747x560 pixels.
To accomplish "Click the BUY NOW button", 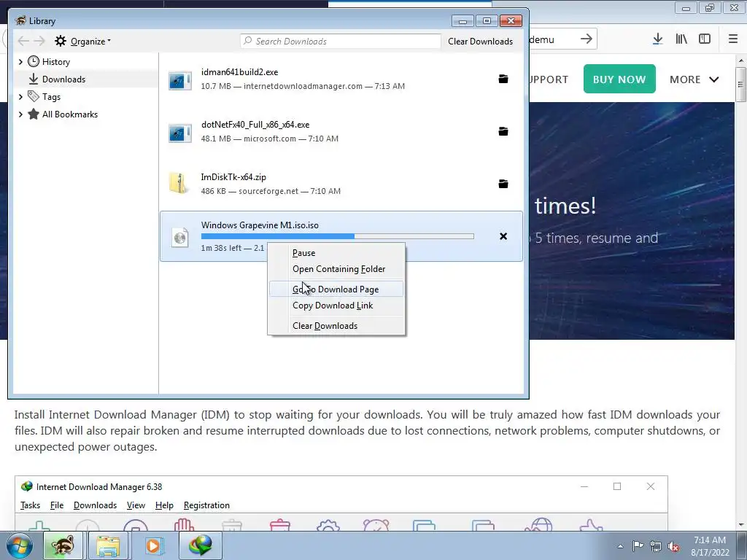I will [x=619, y=79].
